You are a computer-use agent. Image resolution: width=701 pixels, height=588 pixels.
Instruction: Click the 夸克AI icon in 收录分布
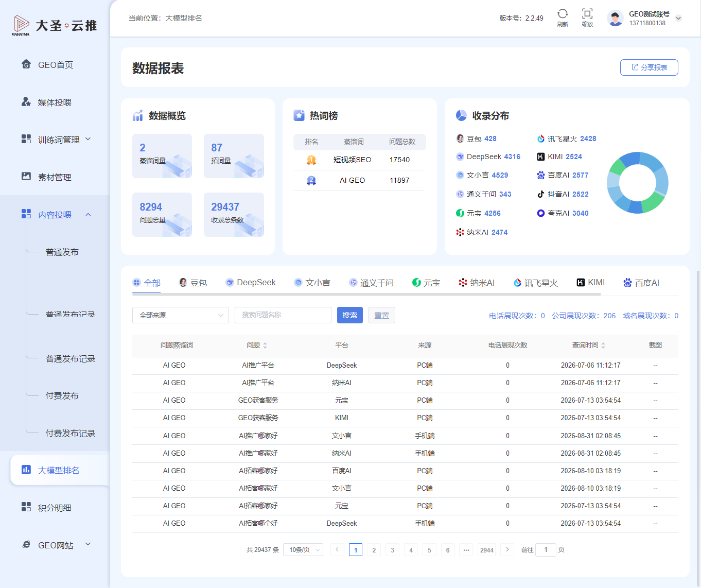[541, 213]
